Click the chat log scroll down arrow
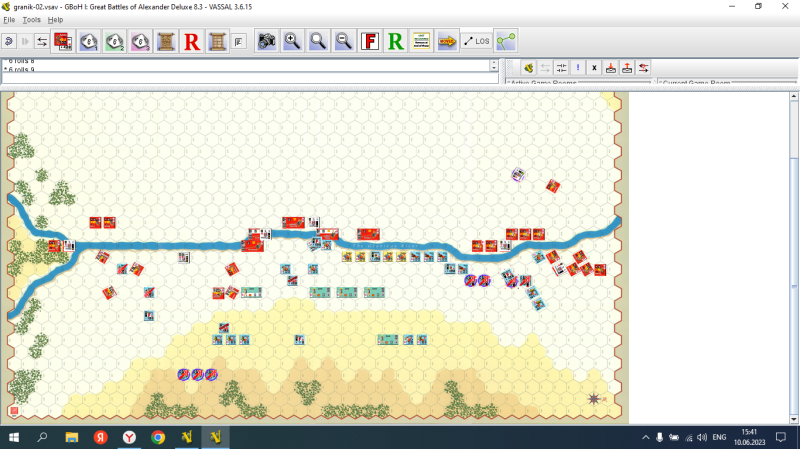The image size is (800, 449). tap(493, 67)
